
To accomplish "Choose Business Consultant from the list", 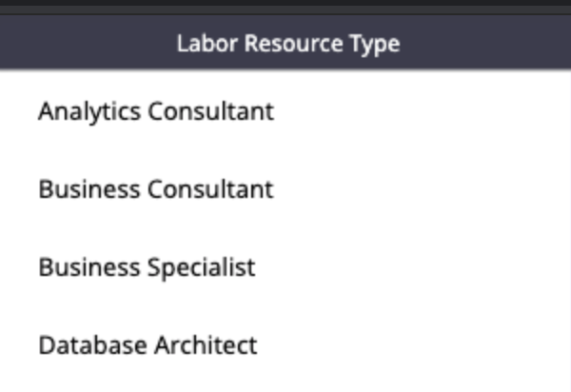I will pos(156,189).
